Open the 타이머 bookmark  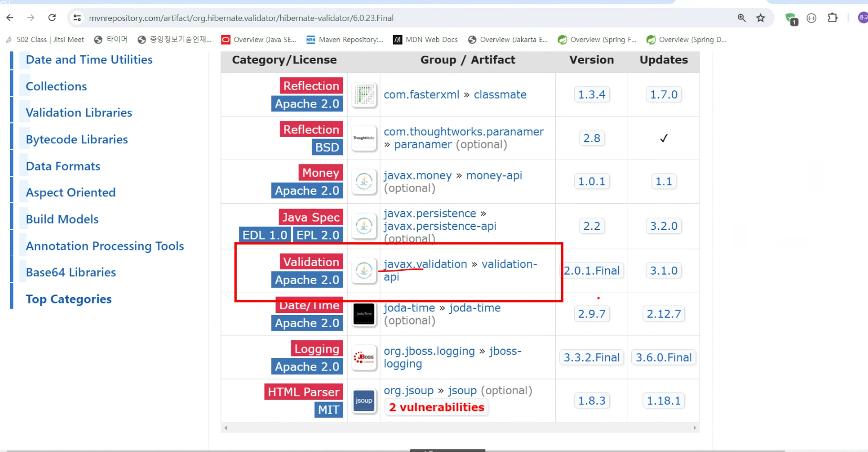click(x=111, y=39)
